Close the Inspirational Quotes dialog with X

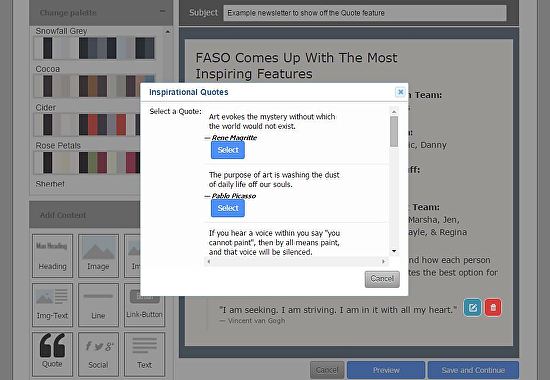[x=400, y=92]
